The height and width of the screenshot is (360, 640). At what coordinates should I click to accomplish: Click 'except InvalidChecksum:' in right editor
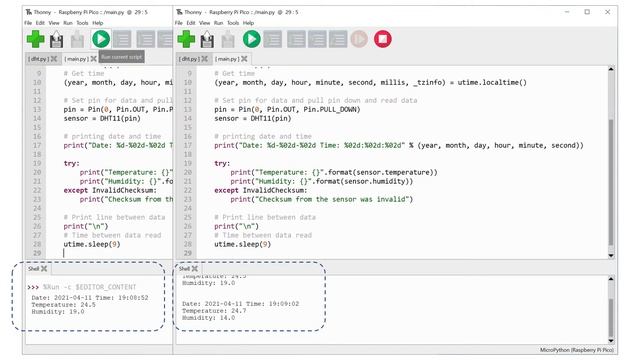click(x=260, y=191)
